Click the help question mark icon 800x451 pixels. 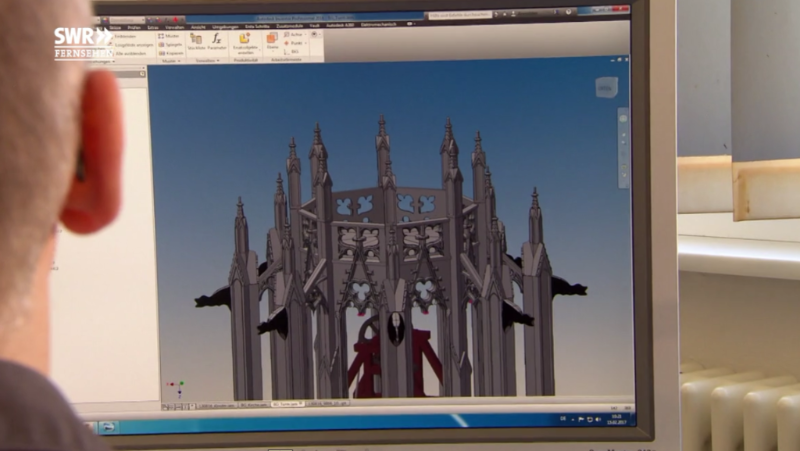568,12
